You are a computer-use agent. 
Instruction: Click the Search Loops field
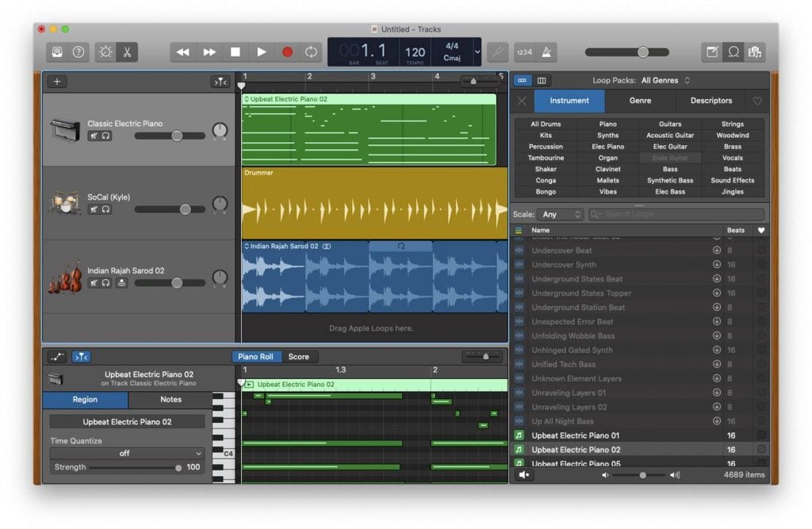pyautogui.click(x=676, y=214)
